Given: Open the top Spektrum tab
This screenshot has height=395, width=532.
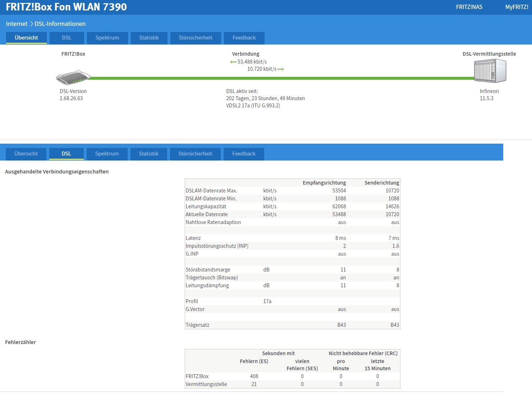Looking at the screenshot, I should pyautogui.click(x=107, y=38).
